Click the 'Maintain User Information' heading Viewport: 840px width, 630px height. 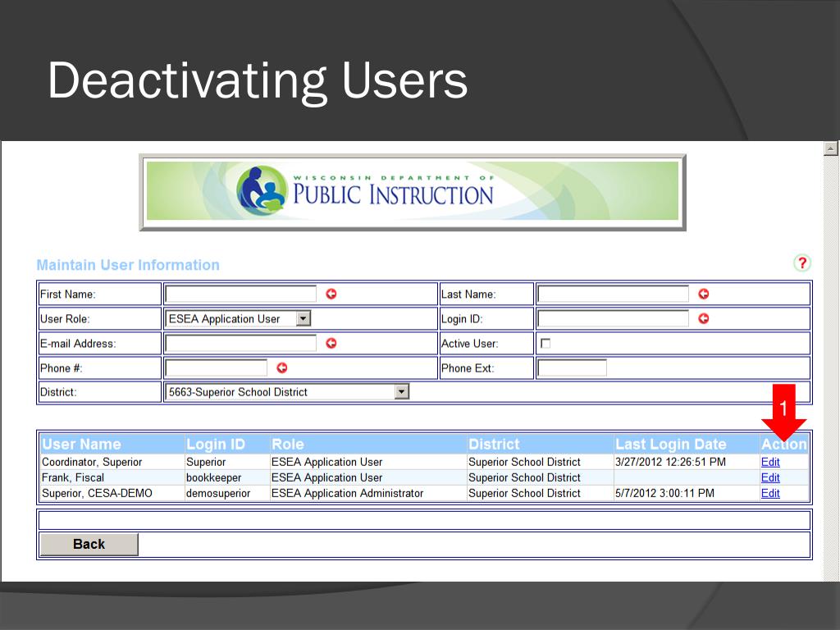(128, 265)
